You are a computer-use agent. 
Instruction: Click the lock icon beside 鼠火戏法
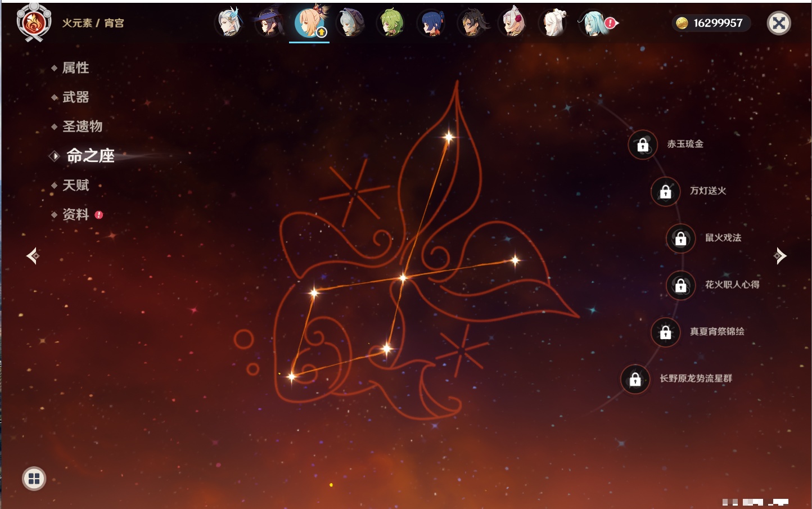pos(681,238)
